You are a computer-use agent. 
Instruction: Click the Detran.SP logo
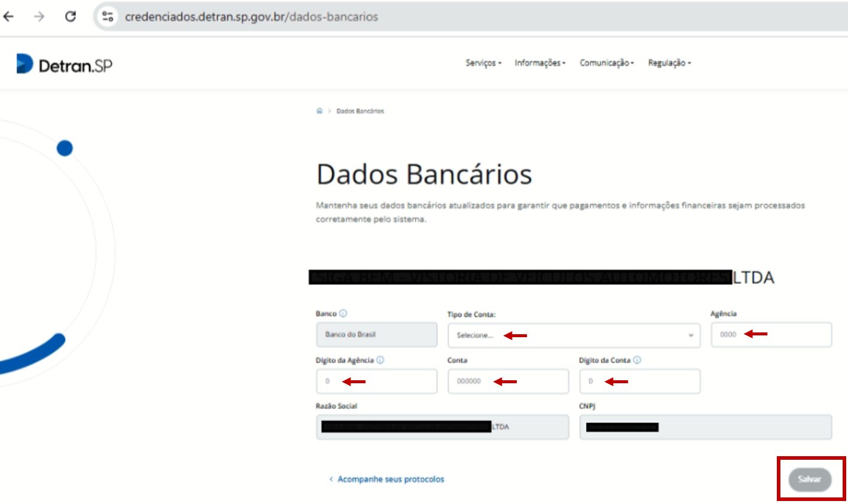pos(65,65)
